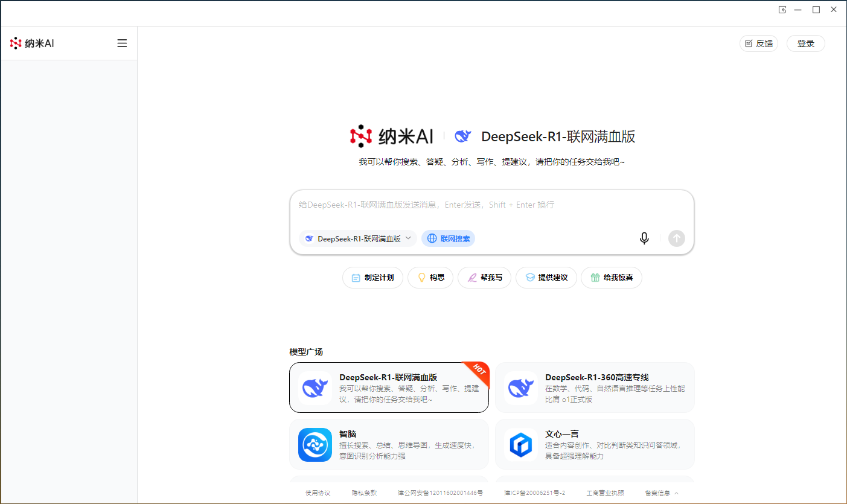The height and width of the screenshot is (504, 847).
Task: Choose the 制定计划 suggestion chip
Action: pos(372,278)
